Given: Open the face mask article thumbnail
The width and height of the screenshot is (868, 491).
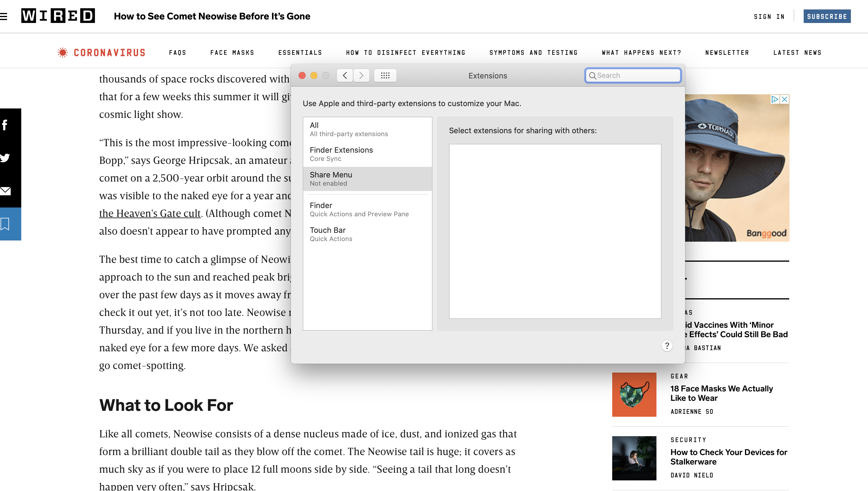Looking at the screenshot, I should pos(634,394).
